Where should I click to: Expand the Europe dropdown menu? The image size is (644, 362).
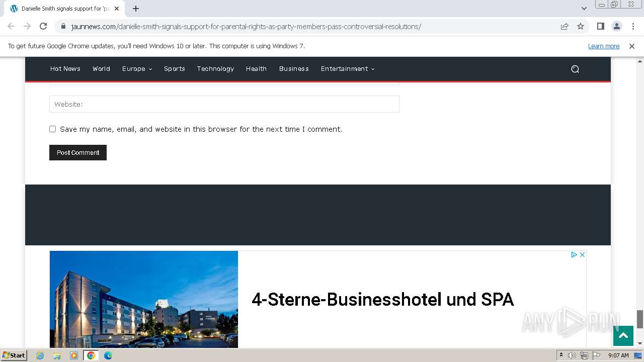pyautogui.click(x=137, y=69)
